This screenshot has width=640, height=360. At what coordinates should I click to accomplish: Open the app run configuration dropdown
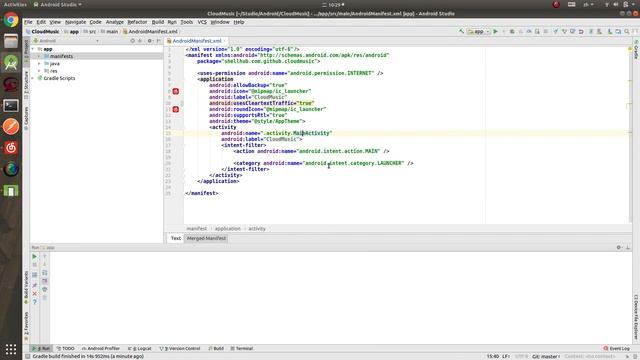click(478, 31)
